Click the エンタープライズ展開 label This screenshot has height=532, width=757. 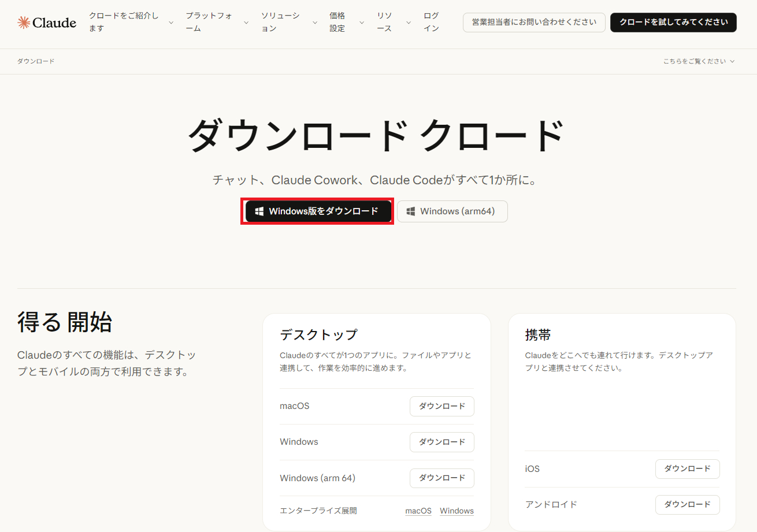click(318, 511)
